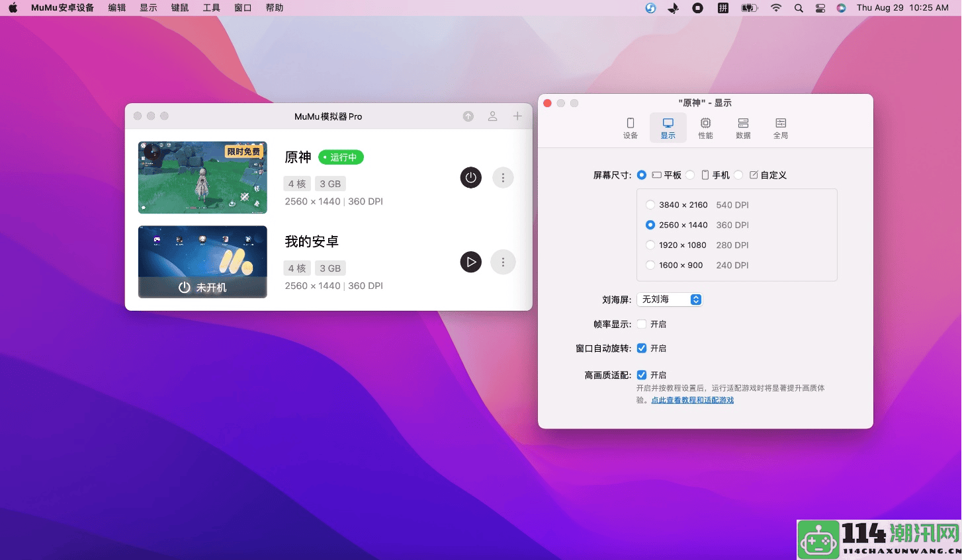The image size is (962, 560).
Task: Click the Siri icon in menu bar
Action: 841,8
